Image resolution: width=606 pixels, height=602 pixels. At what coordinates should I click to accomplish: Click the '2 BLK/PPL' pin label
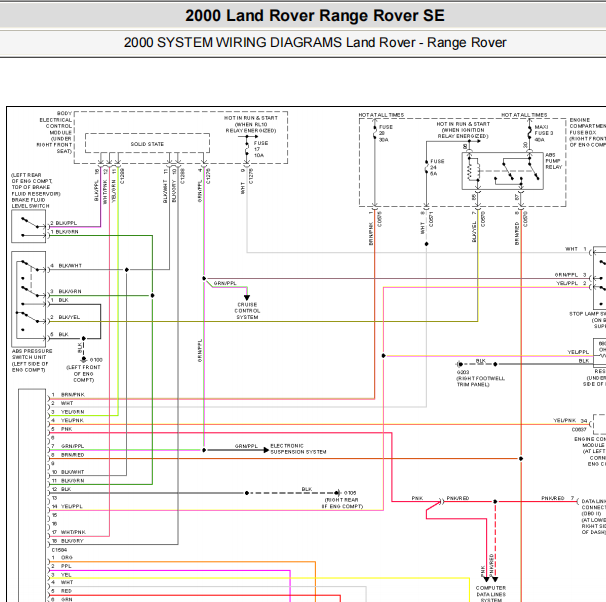coord(64,223)
